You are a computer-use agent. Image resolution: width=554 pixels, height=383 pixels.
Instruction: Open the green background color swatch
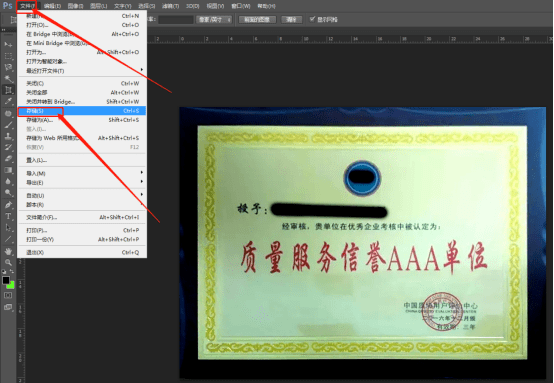(11, 285)
